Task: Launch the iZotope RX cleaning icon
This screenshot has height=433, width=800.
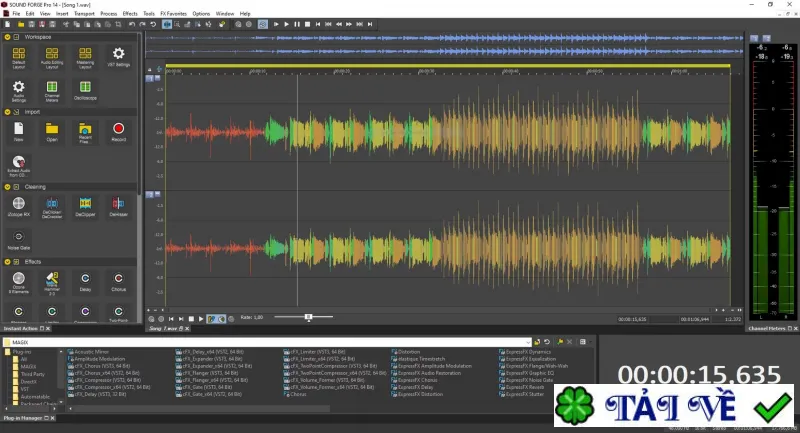Action: pyautogui.click(x=18, y=207)
